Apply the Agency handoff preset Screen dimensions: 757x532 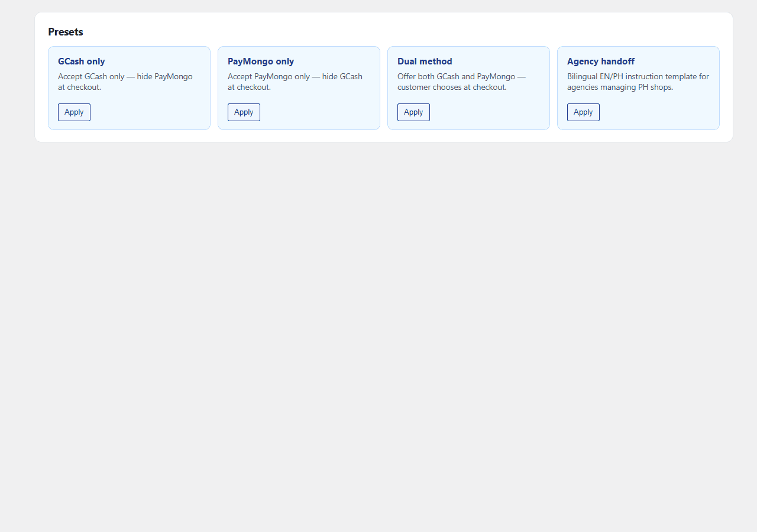pyautogui.click(x=583, y=112)
